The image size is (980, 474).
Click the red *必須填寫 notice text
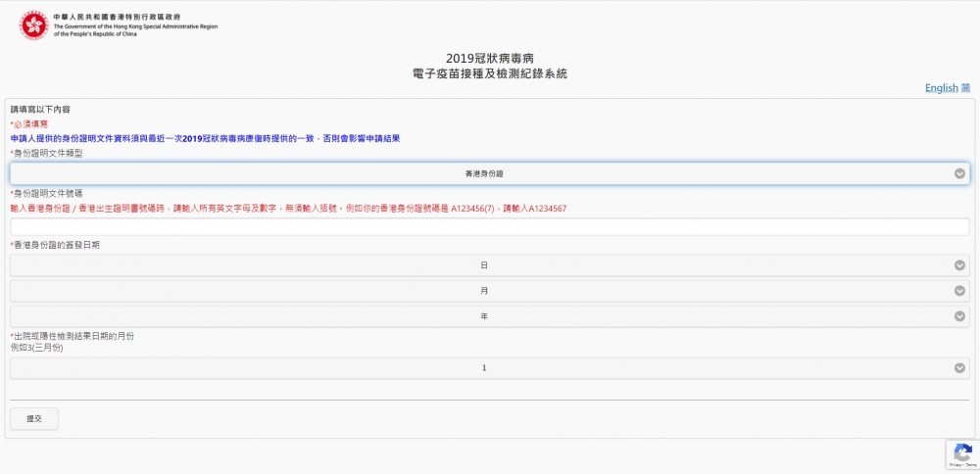(x=29, y=124)
